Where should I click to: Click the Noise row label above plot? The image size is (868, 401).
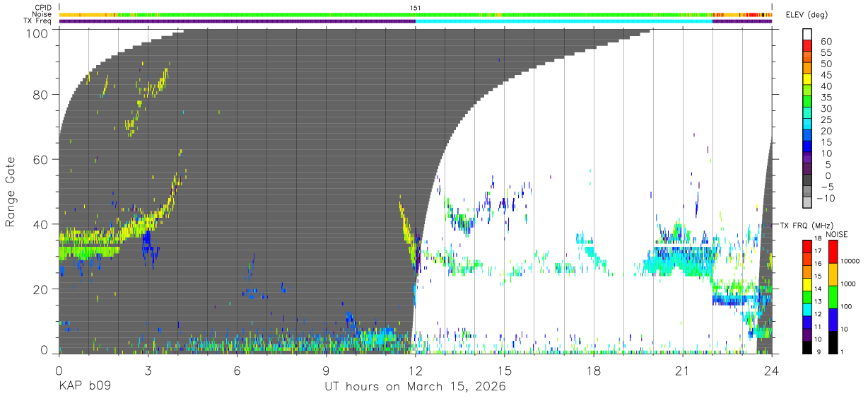[42, 14]
